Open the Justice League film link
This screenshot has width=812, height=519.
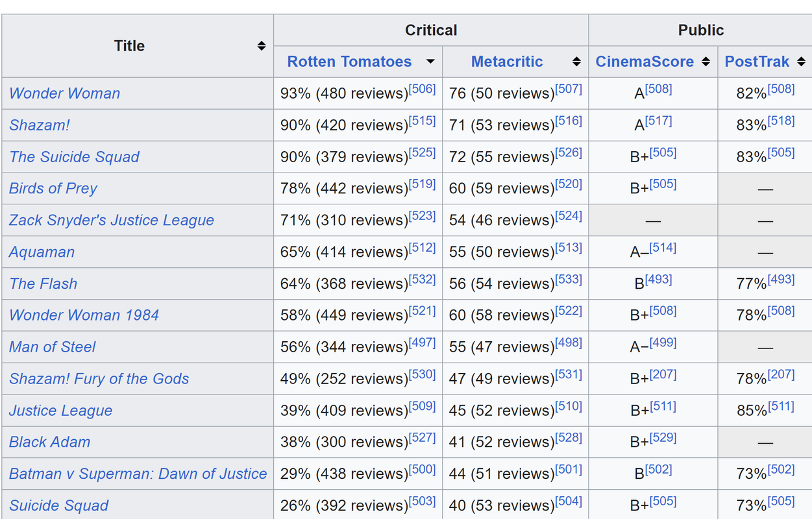click(60, 411)
